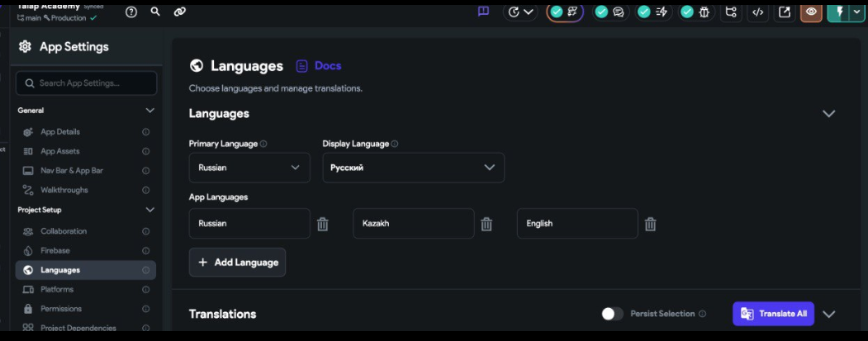
Task: Open App Details settings
Action: (x=59, y=132)
